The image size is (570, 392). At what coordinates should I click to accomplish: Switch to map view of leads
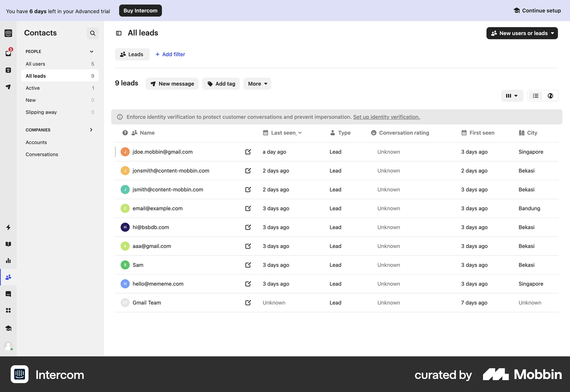pyautogui.click(x=550, y=96)
